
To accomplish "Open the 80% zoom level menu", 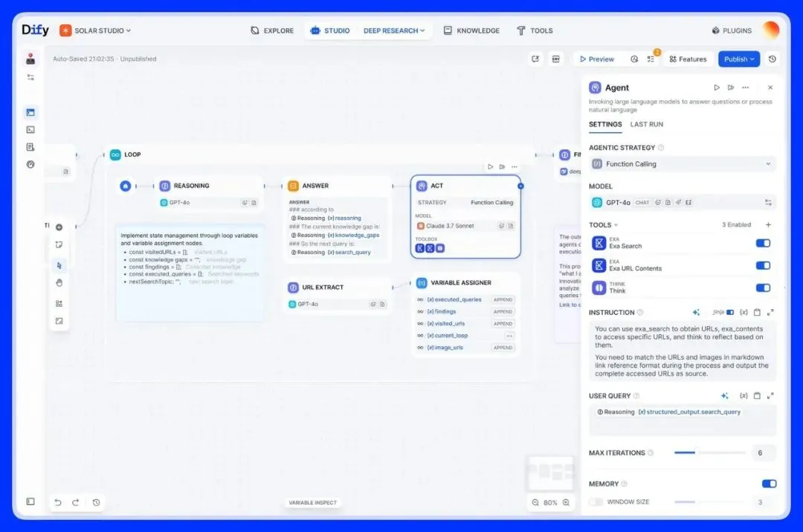I will (x=550, y=502).
